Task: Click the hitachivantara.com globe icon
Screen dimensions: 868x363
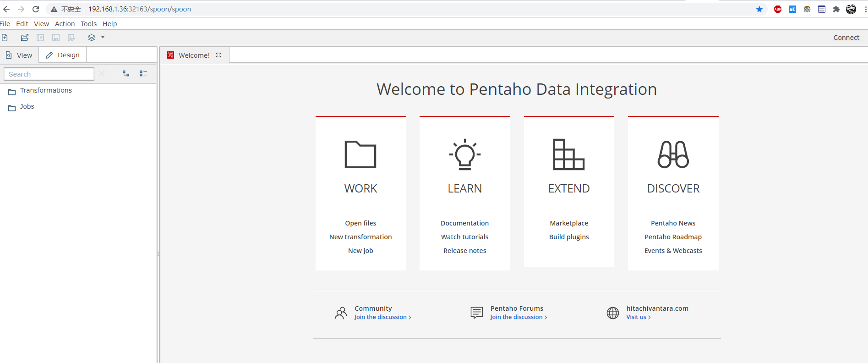Action: [613, 313]
